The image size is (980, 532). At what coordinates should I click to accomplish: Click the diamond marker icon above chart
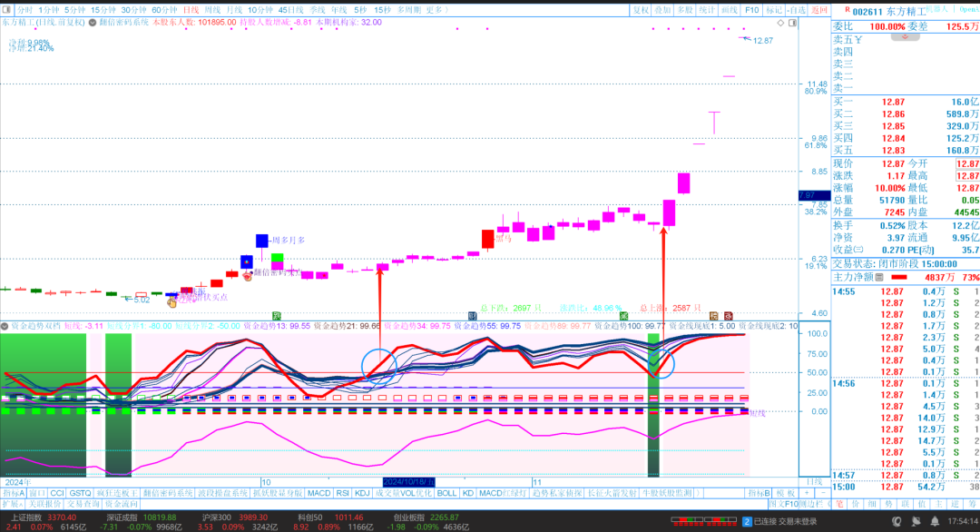[780, 23]
